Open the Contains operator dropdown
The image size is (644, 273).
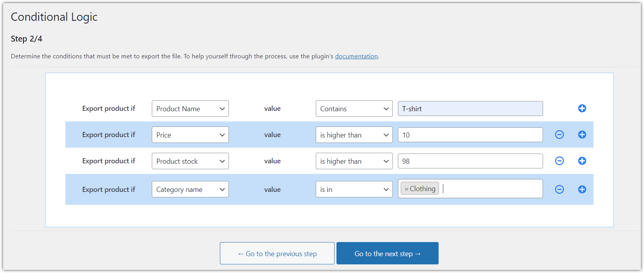(x=354, y=108)
